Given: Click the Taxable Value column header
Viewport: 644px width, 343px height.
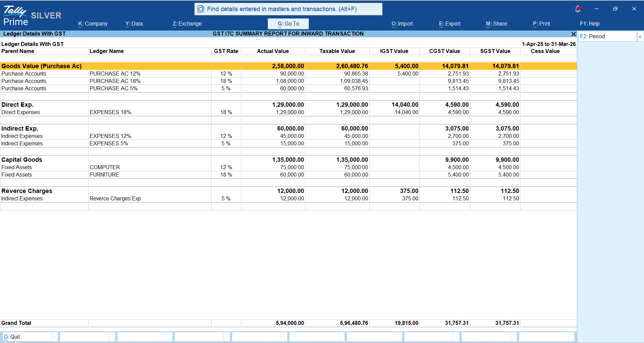Looking at the screenshot, I should pos(337,51).
